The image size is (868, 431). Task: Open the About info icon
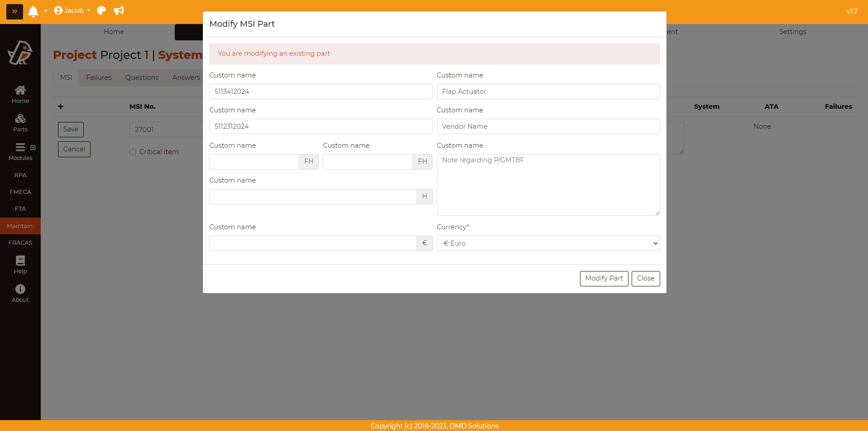[20, 293]
